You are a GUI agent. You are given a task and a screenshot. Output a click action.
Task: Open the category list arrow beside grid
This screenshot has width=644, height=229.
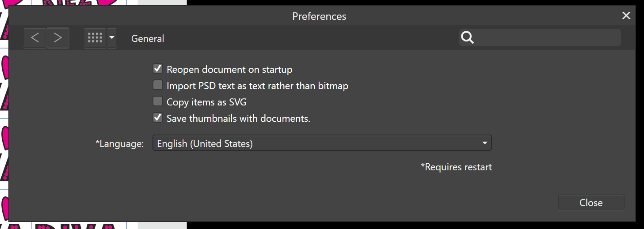112,38
